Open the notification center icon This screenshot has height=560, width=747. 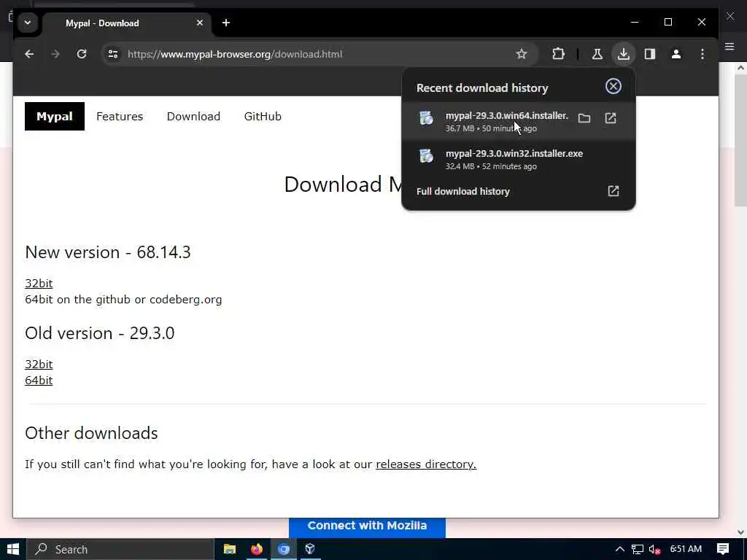point(723,549)
